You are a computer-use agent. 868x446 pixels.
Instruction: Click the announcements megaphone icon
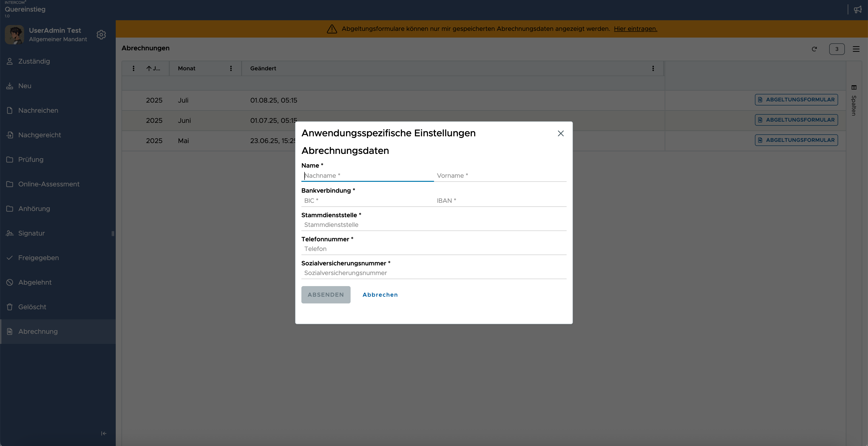coord(858,9)
